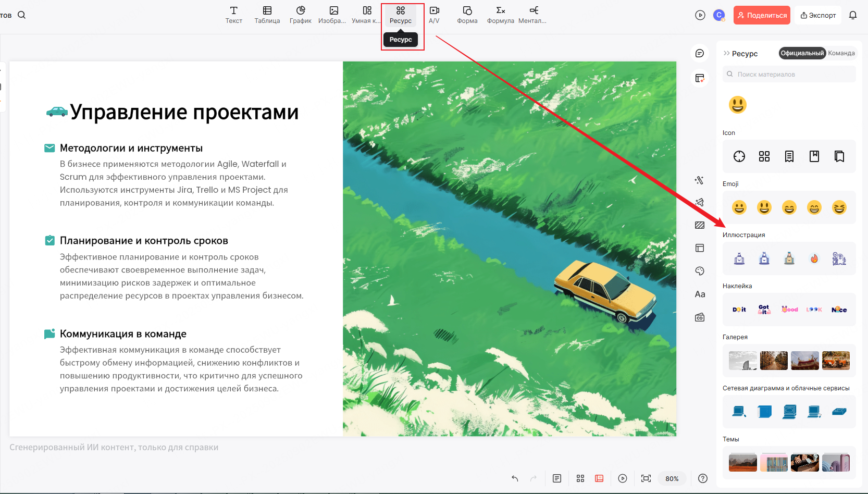Image resolution: width=868 pixels, height=494 pixels.
Task: Click the Поделиться button
Action: [x=762, y=15]
